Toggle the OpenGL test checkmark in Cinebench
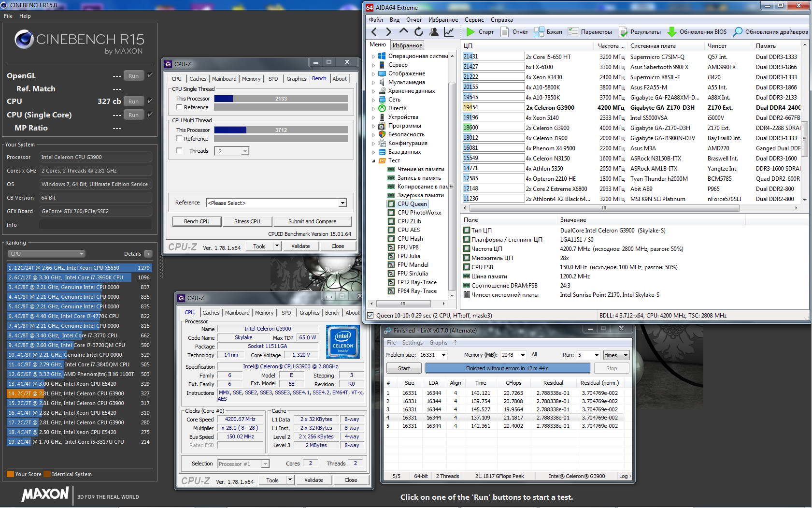The width and height of the screenshot is (812, 508). (150, 75)
